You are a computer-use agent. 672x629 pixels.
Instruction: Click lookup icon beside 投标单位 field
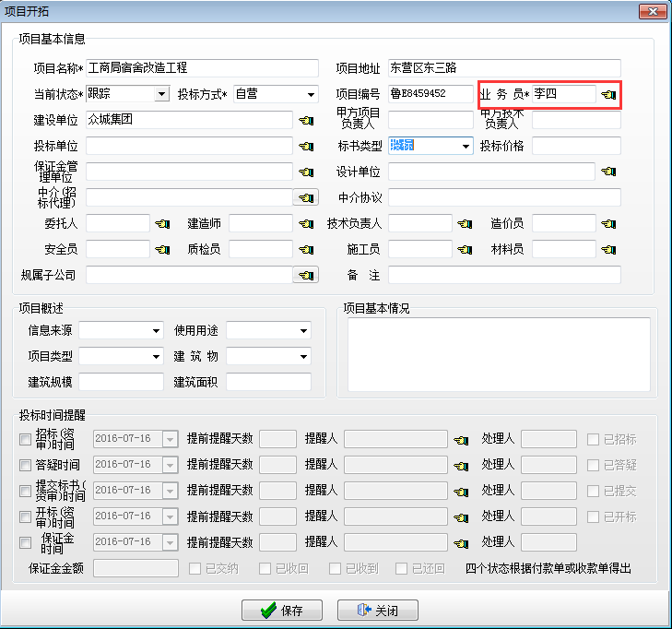coord(306,146)
